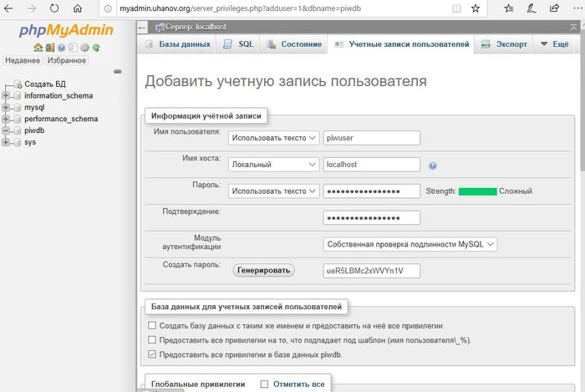The image size is (585, 392).
Task: Enable create database with same name checkbox
Action: click(x=151, y=325)
